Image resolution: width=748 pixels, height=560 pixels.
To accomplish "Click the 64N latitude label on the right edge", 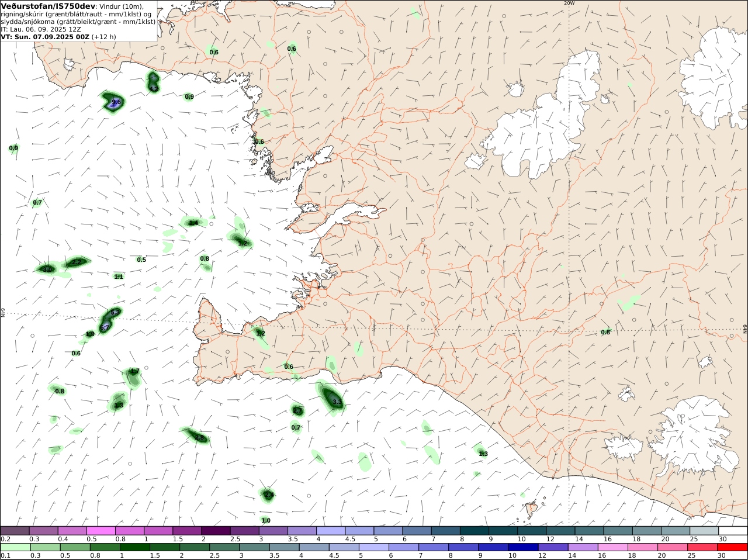I will [x=745, y=329].
